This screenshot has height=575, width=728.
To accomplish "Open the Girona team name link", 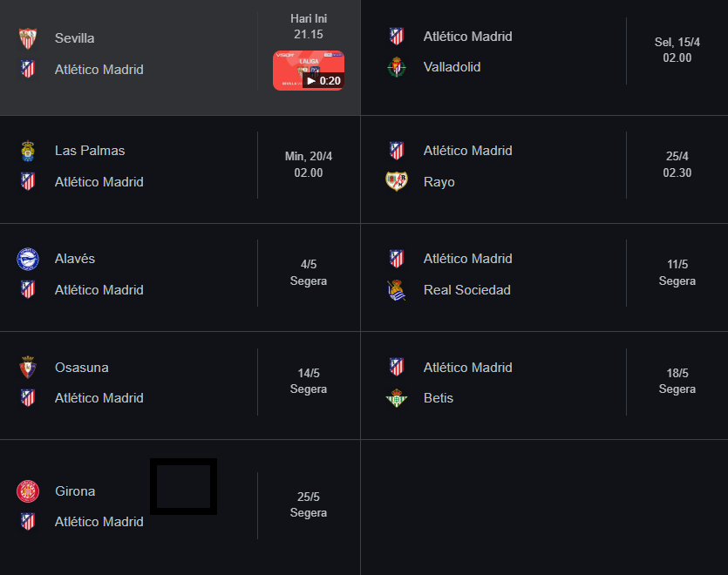I will (x=75, y=491).
